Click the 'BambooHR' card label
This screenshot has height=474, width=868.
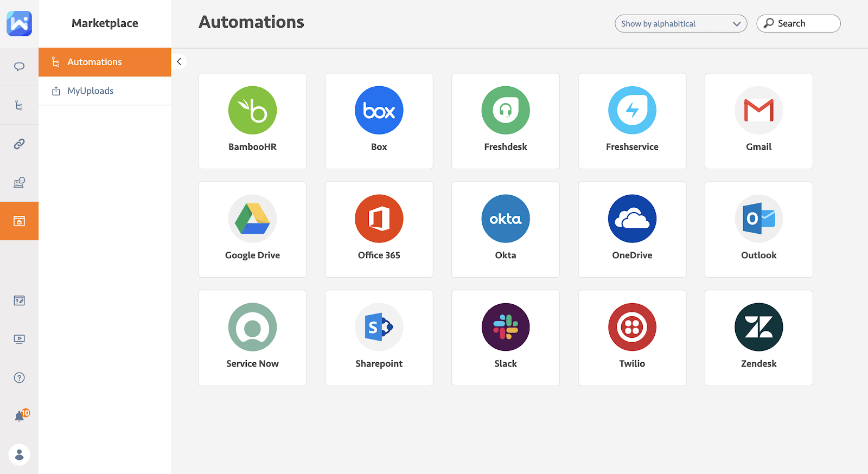click(252, 147)
